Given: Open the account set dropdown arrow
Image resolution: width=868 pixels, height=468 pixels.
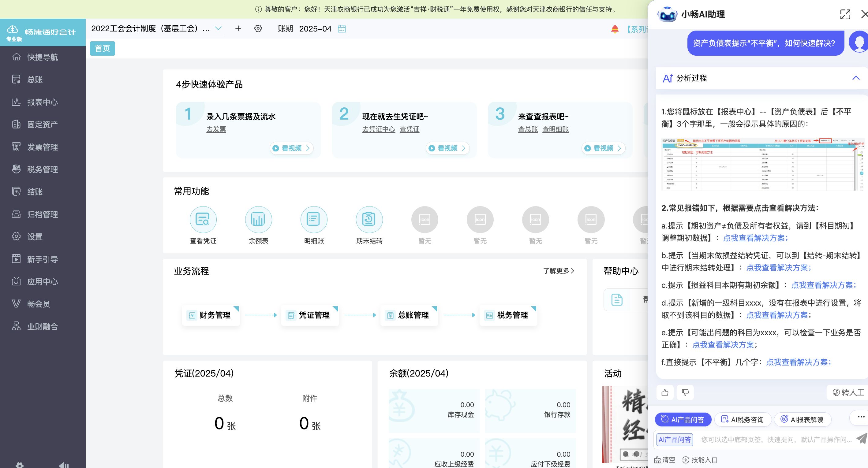Looking at the screenshot, I should coord(218,29).
